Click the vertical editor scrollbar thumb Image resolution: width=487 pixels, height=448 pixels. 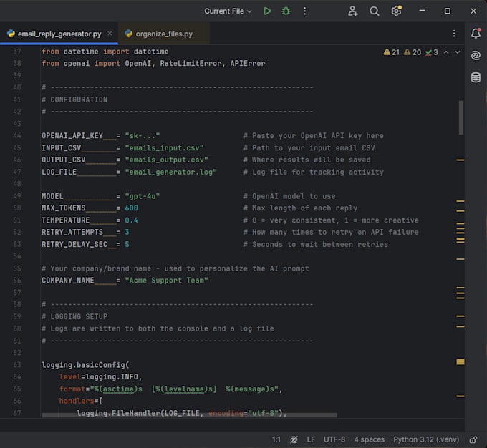click(x=461, y=117)
